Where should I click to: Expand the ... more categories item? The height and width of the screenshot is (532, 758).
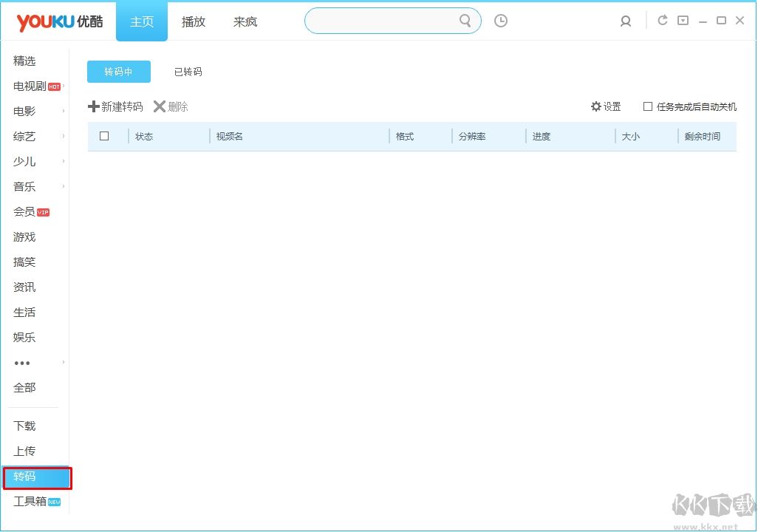[x=24, y=362]
